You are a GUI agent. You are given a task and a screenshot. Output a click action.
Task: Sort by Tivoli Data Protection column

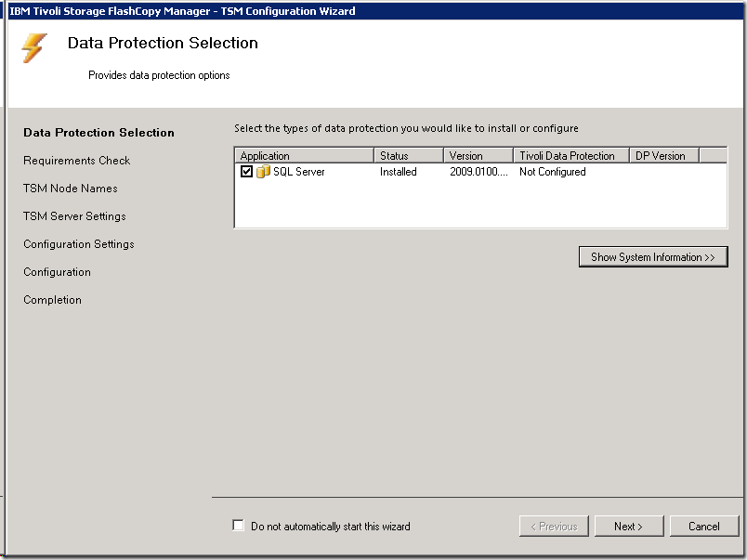pyautogui.click(x=570, y=156)
